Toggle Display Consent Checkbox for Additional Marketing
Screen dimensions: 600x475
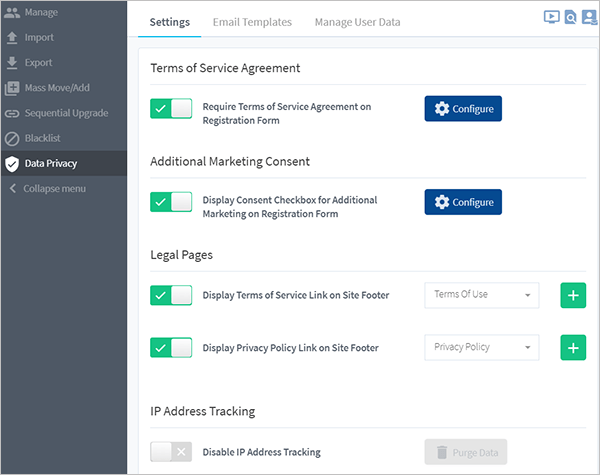click(x=171, y=202)
